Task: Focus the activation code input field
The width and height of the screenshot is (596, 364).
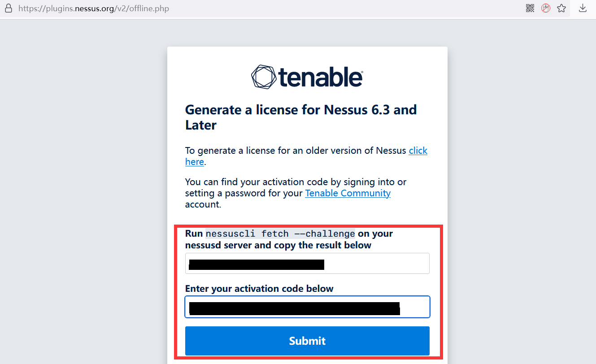Action: (x=307, y=307)
